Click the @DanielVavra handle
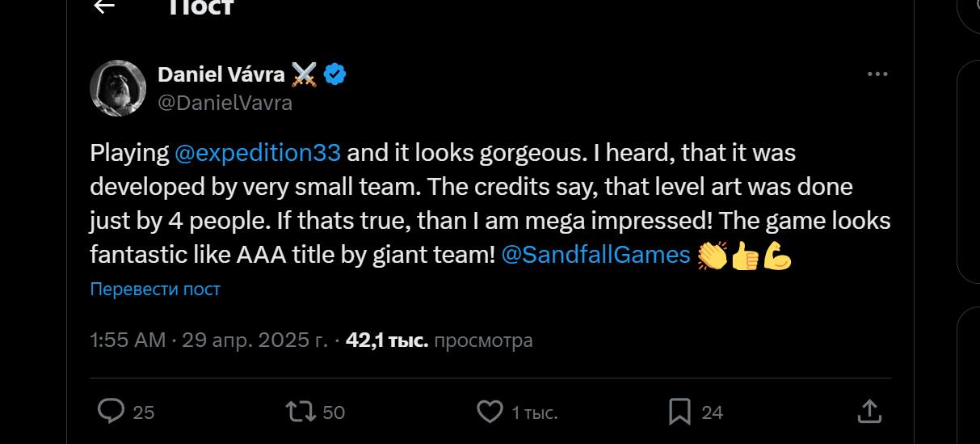The width and height of the screenshot is (980, 444). (x=225, y=103)
